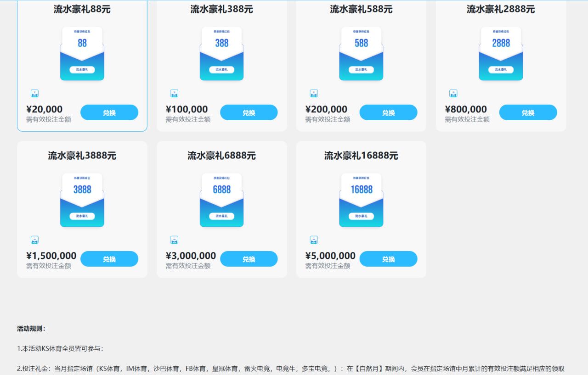The width and height of the screenshot is (588, 375).
Task: Redeem the 流水豪礼3888元 reward
Action: pos(109,259)
